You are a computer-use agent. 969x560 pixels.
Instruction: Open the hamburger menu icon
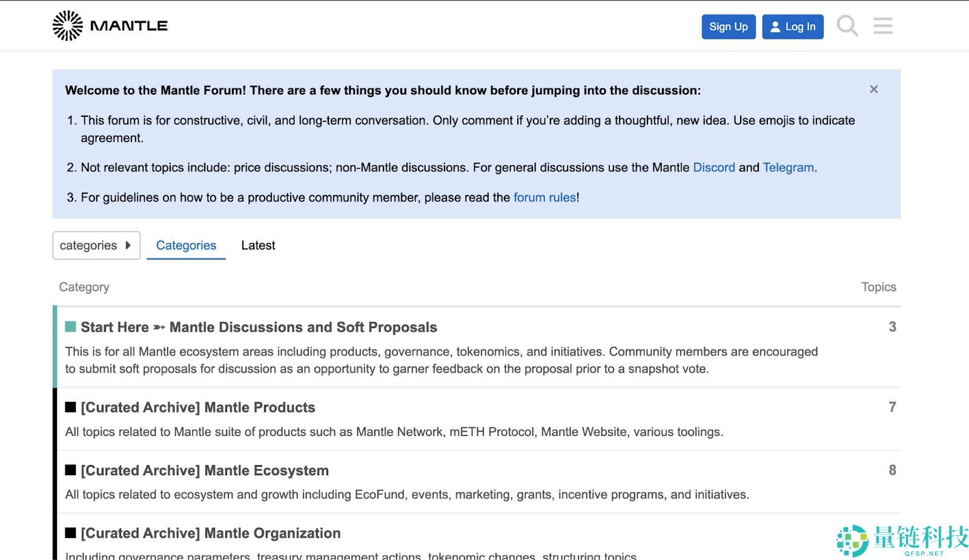coord(882,26)
